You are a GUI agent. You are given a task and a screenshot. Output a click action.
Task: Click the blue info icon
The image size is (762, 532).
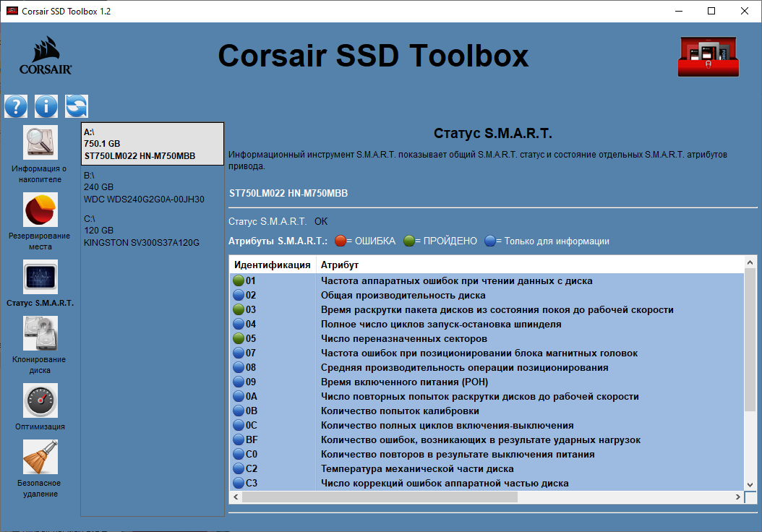[x=46, y=106]
